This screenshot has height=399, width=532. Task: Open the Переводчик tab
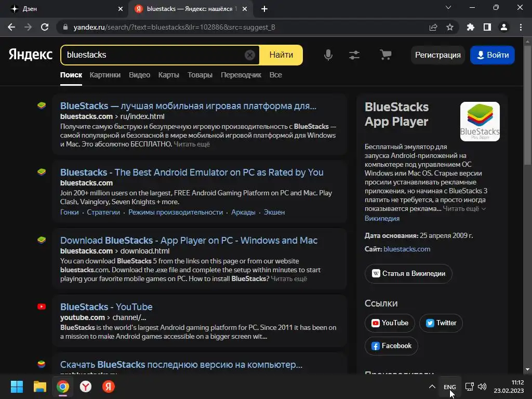[241, 75]
